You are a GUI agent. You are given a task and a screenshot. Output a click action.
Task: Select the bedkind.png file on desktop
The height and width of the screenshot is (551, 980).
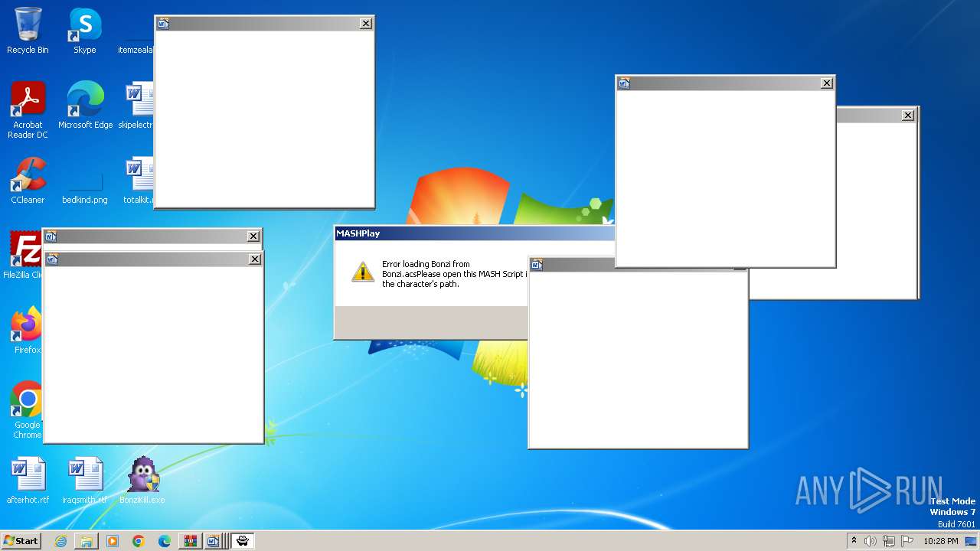click(x=84, y=187)
